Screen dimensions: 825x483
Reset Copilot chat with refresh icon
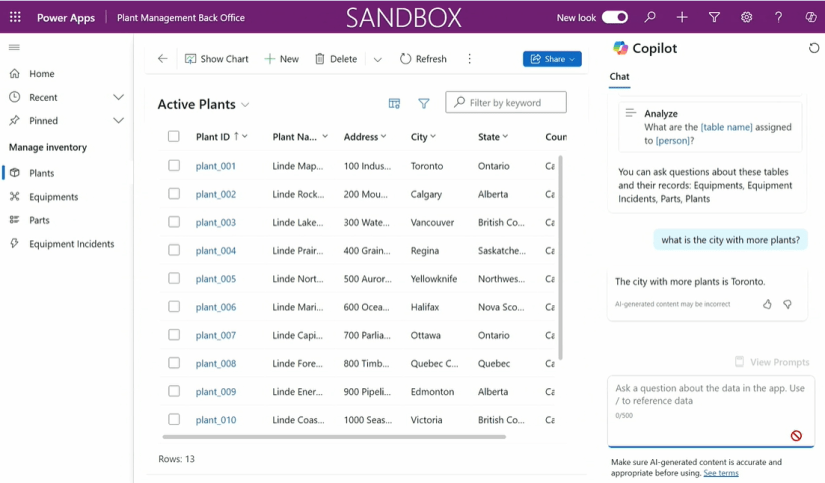tap(813, 48)
